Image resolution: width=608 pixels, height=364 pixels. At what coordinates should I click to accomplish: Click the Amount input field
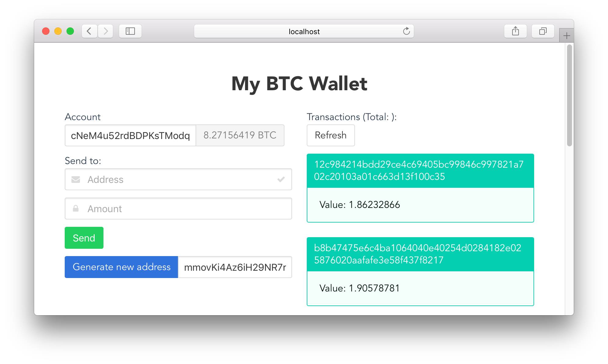pos(179,209)
